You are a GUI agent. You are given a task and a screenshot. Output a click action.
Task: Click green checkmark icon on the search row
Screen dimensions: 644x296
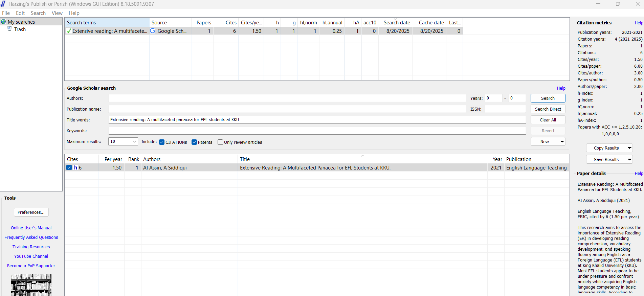pyautogui.click(x=69, y=31)
